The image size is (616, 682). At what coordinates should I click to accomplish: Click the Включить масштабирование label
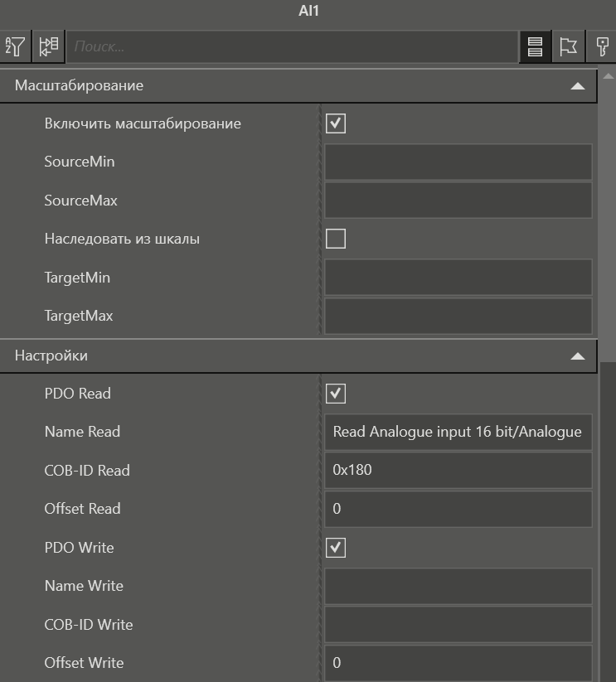point(143,123)
